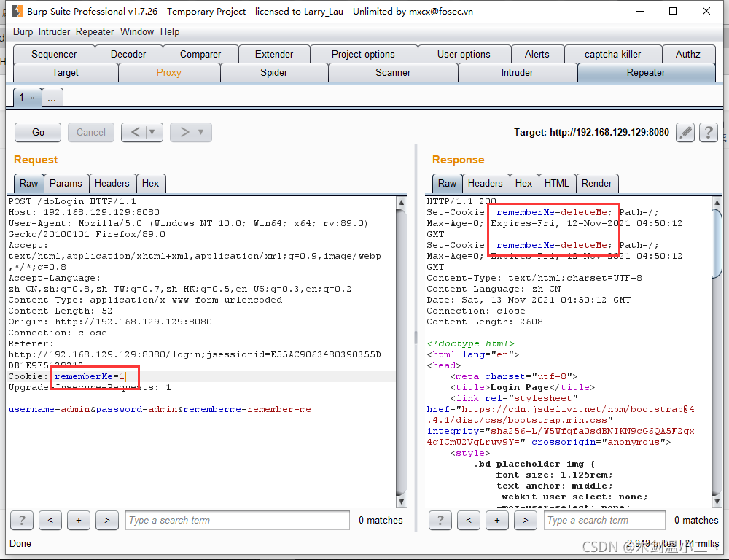Screen dimensions: 729x560
Task: Click request pane scrollbar up arrow
Action: [401, 202]
